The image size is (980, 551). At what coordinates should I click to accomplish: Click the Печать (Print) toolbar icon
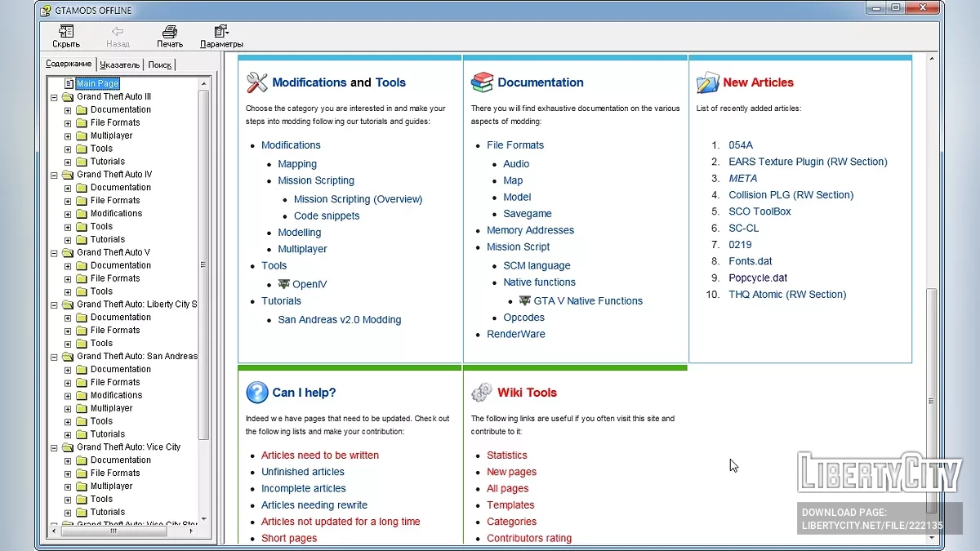[170, 33]
